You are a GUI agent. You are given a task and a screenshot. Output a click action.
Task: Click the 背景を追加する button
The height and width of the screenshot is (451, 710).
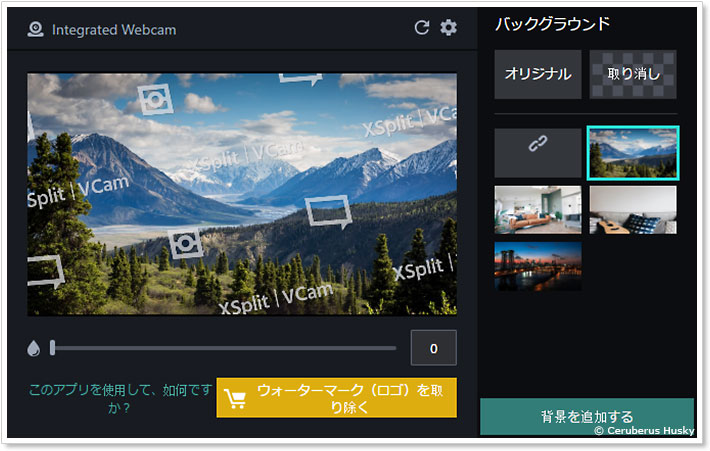tap(587, 417)
